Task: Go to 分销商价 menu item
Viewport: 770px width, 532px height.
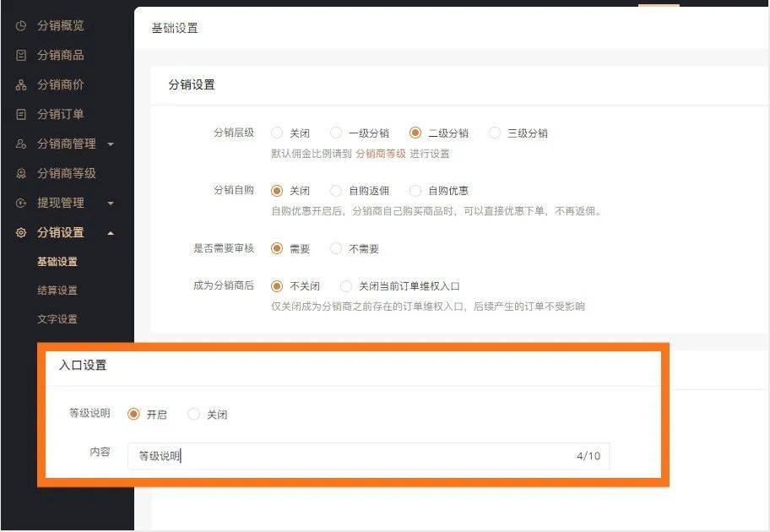Action: (61, 84)
